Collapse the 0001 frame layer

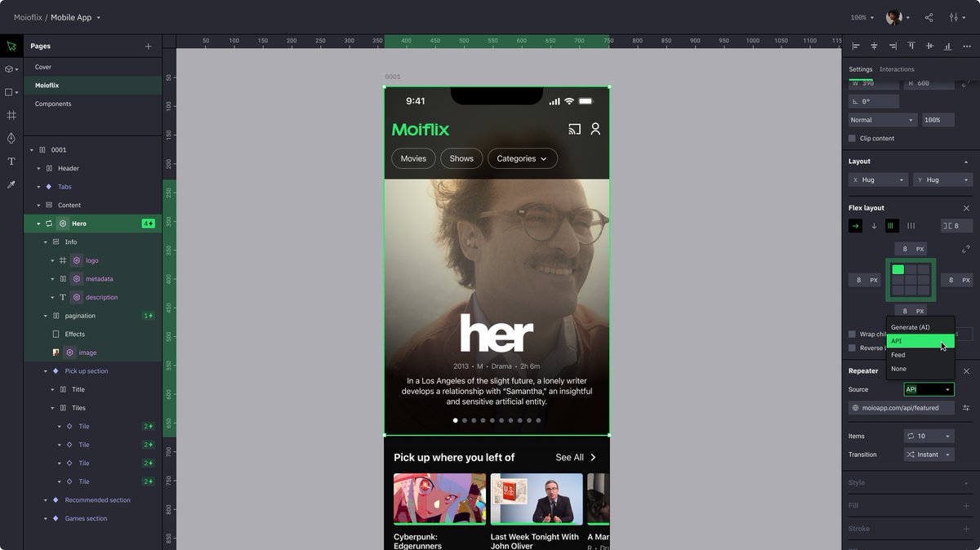click(x=32, y=150)
